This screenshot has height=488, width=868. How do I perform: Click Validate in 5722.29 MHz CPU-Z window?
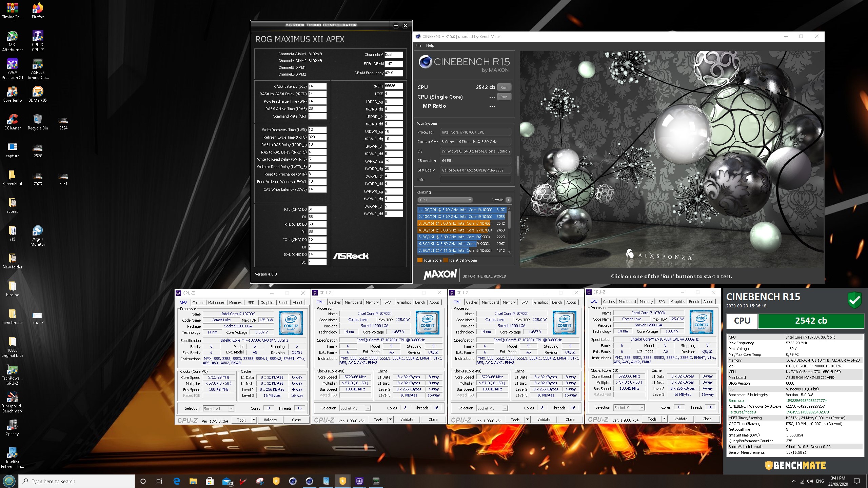coord(270,420)
